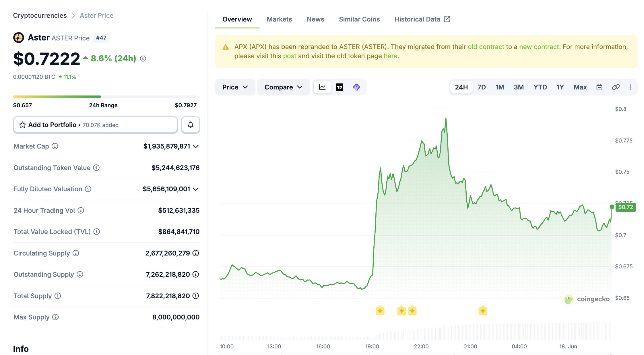The image size is (644, 355).
Task: Click the 24h Range progress bar
Action: pos(105,97)
